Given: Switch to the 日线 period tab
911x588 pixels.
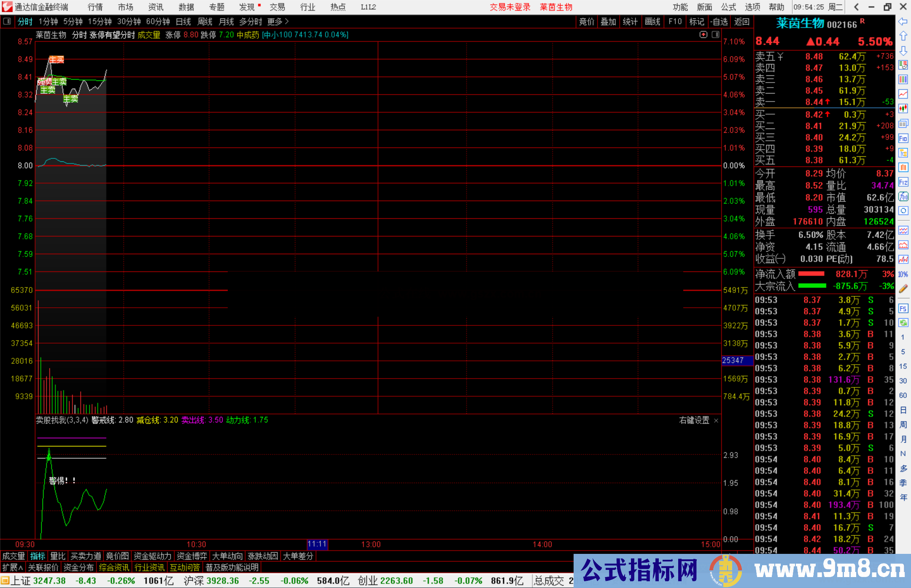Looking at the screenshot, I should point(183,21).
